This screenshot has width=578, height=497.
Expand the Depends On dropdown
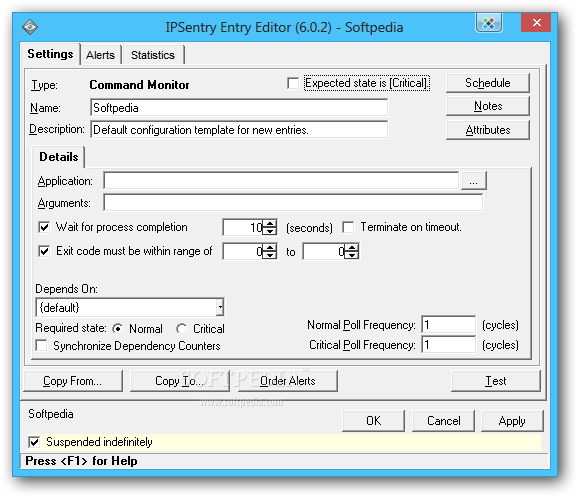pos(220,307)
